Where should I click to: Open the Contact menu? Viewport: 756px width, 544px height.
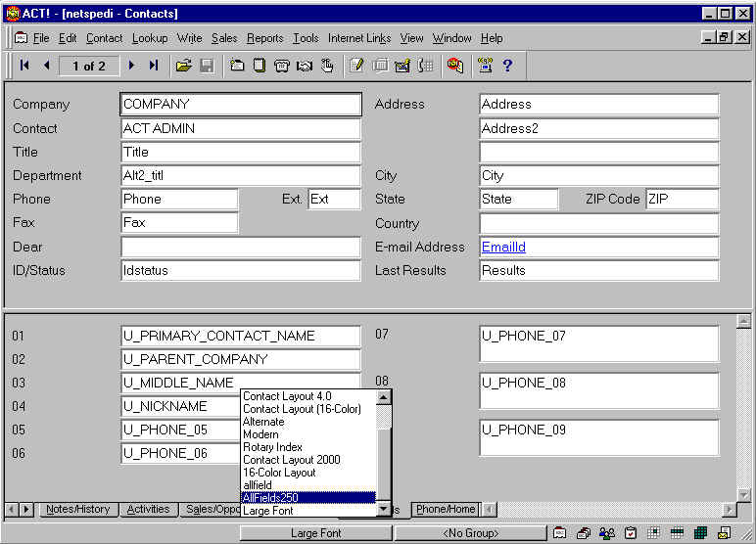click(104, 38)
